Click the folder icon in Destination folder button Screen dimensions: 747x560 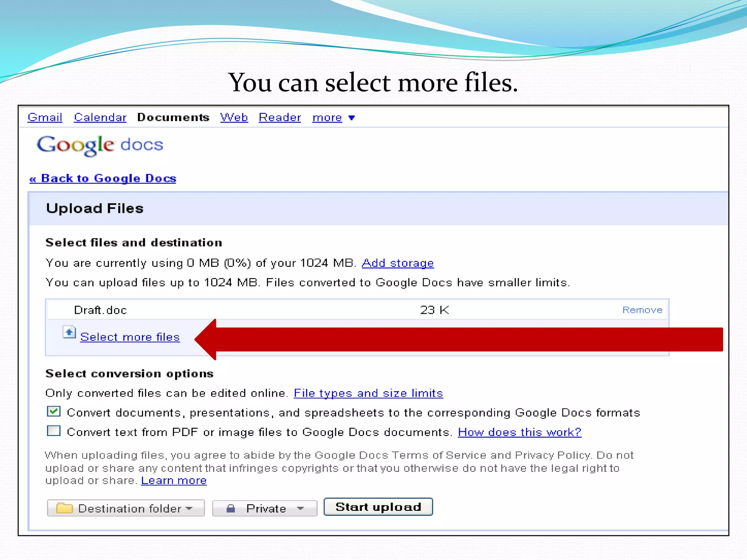65,508
